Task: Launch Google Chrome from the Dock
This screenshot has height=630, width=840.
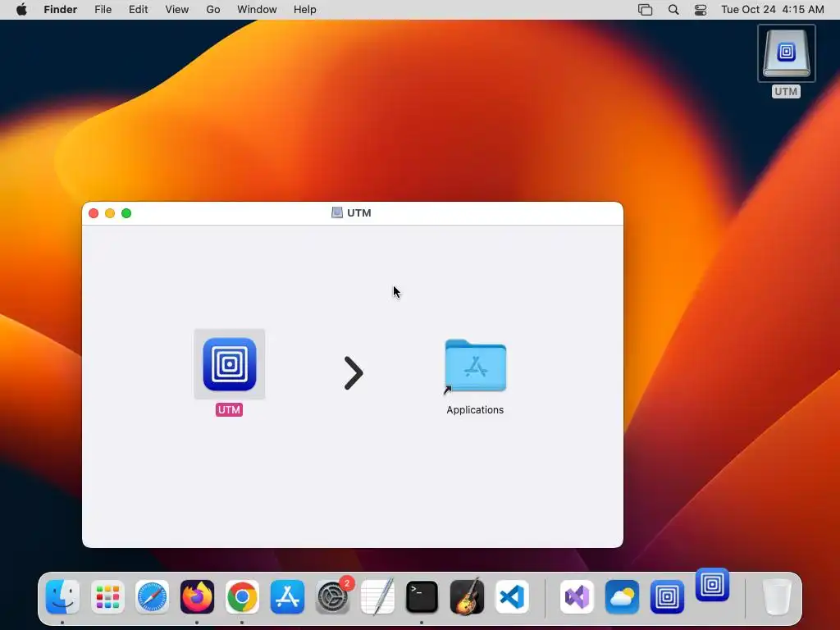Action: [242, 597]
